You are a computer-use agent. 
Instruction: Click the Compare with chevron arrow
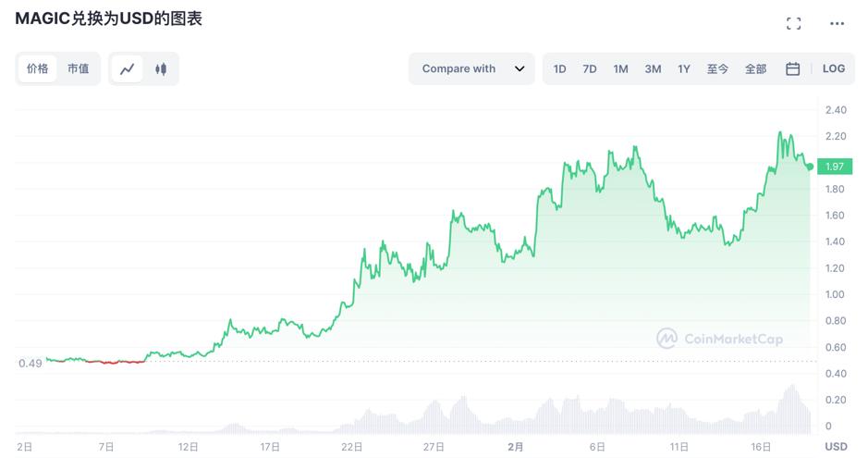point(520,68)
